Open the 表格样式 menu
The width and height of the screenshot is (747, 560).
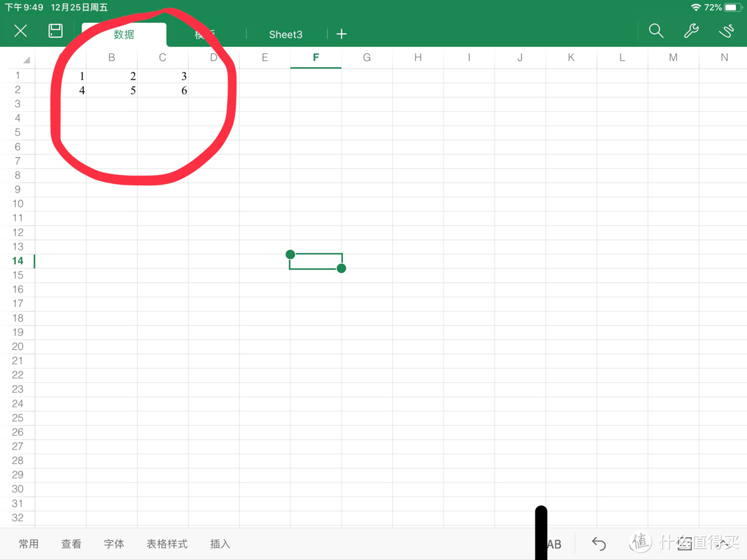(167, 544)
